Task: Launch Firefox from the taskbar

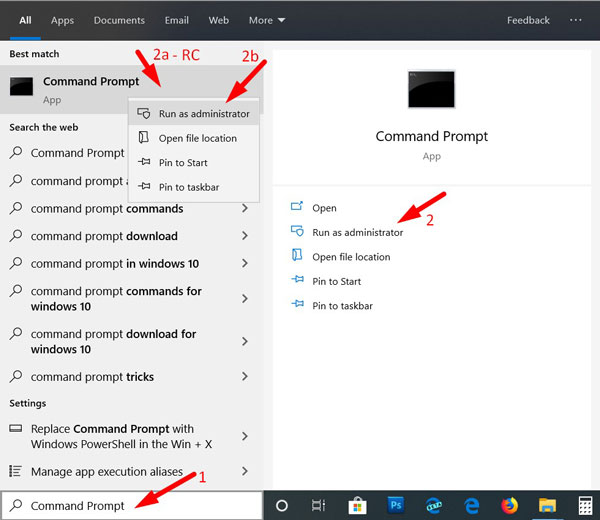Action: click(x=509, y=506)
